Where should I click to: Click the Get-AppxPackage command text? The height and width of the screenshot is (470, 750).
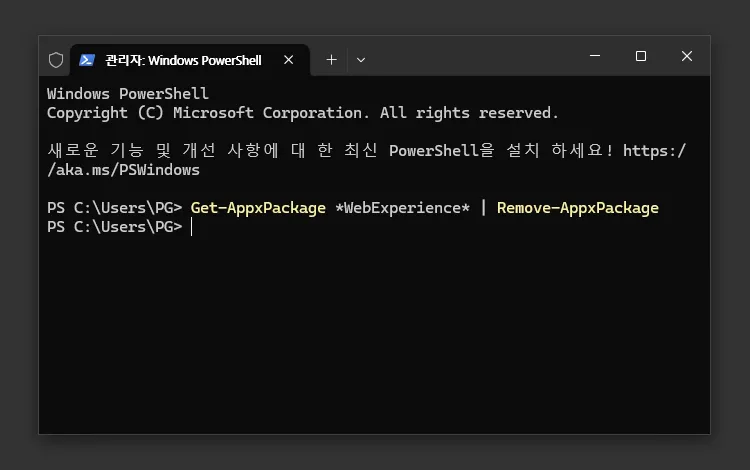(x=258, y=208)
